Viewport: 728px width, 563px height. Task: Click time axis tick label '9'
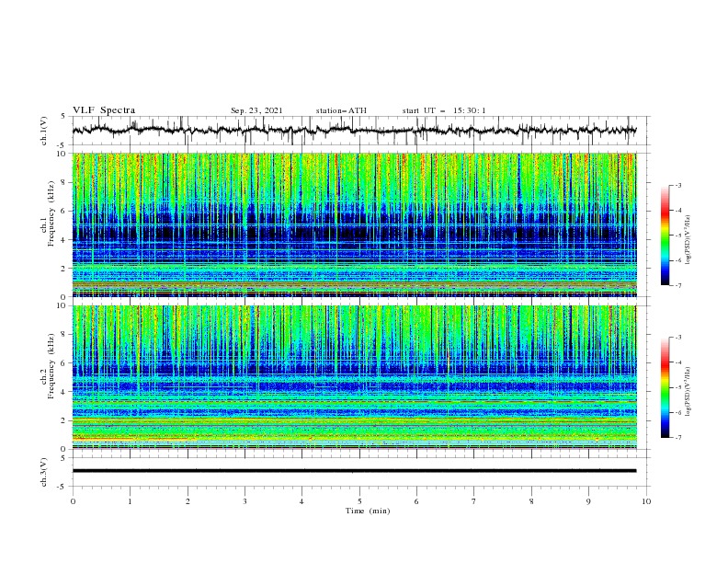point(588,501)
